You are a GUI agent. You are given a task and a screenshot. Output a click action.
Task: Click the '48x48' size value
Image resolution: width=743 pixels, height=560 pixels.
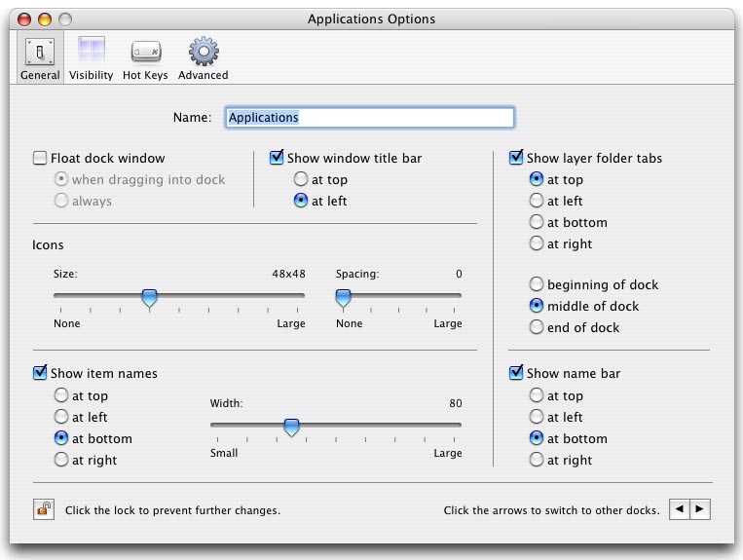pos(288,274)
